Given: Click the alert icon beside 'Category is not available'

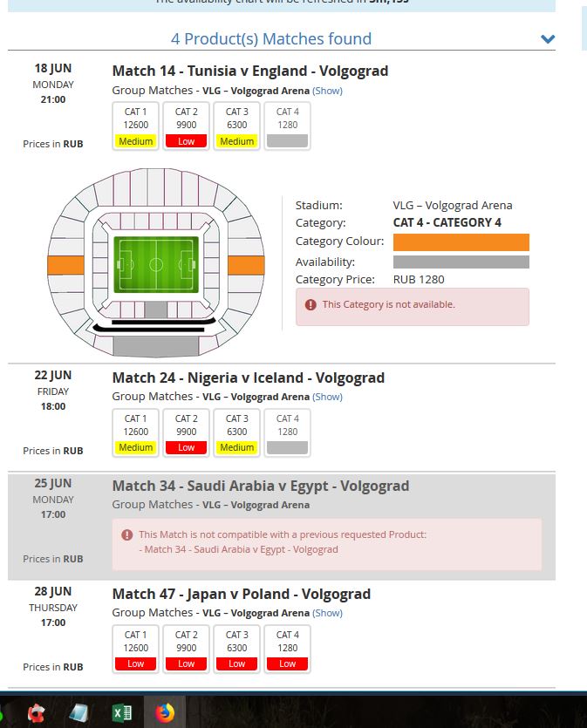Looking at the screenshot, I should (311, 304).
